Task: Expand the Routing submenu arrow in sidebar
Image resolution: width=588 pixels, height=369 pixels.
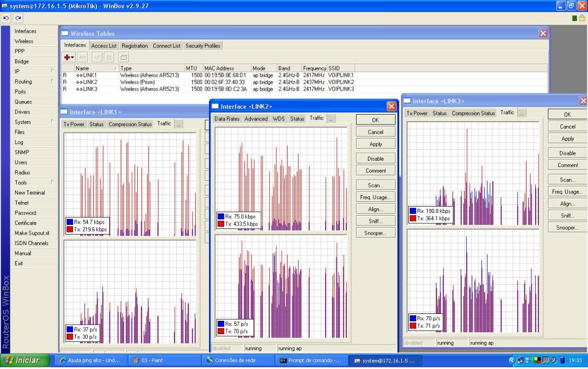Action: [x=52, y=81]
